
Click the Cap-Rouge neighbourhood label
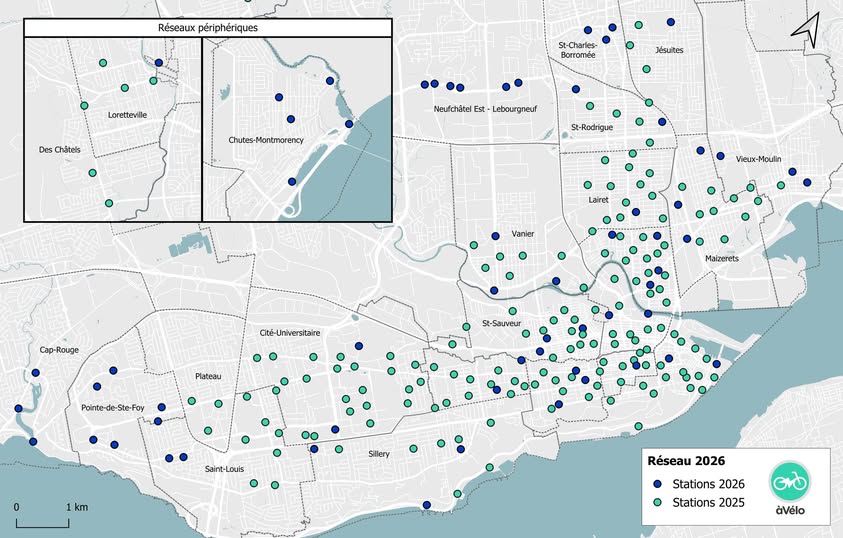(x=59, y=350)
